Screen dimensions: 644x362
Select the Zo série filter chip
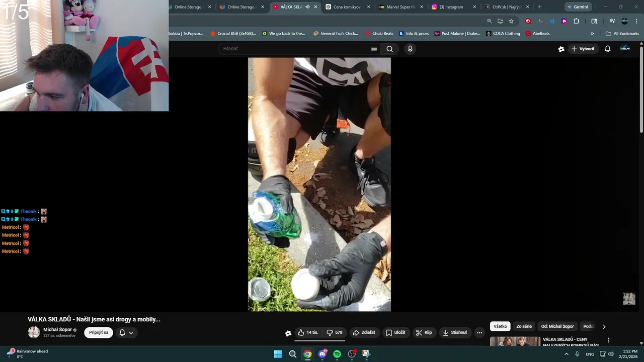point(524,326)
